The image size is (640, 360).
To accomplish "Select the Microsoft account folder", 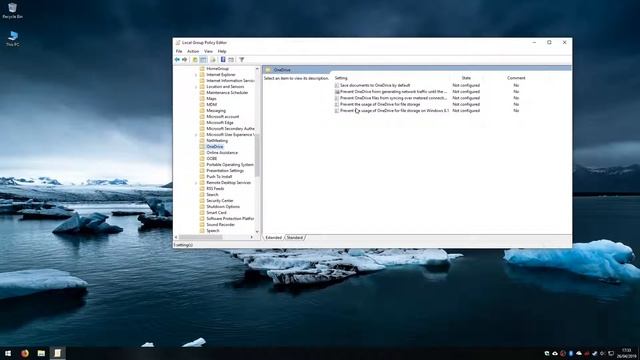I will [x=219, y=117].
